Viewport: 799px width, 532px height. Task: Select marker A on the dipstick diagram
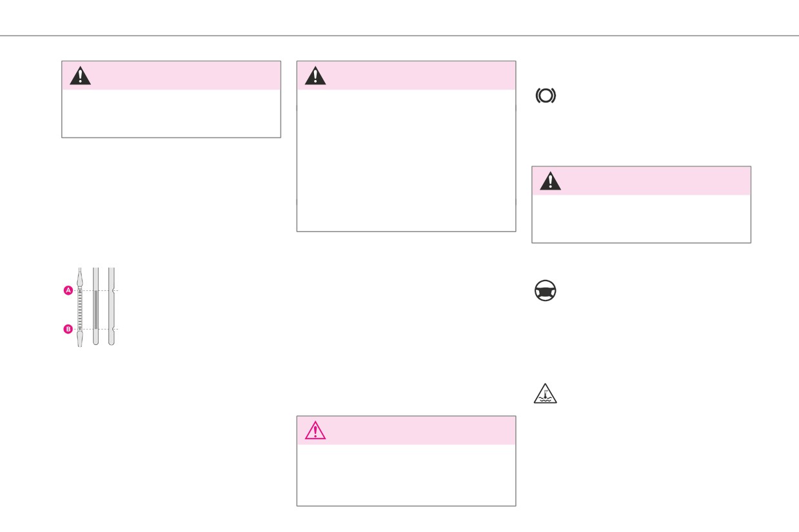68,290
